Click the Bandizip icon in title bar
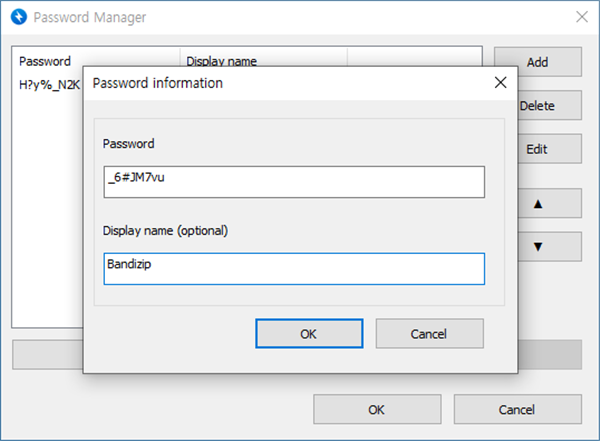600x441 pixels. (x=16, y=17)
